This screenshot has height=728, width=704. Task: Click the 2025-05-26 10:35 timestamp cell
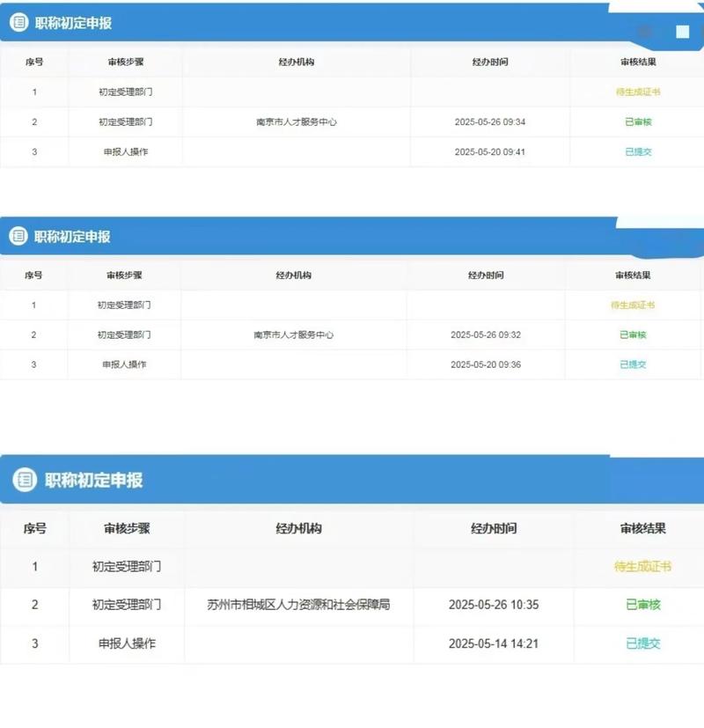click(493, 605)
